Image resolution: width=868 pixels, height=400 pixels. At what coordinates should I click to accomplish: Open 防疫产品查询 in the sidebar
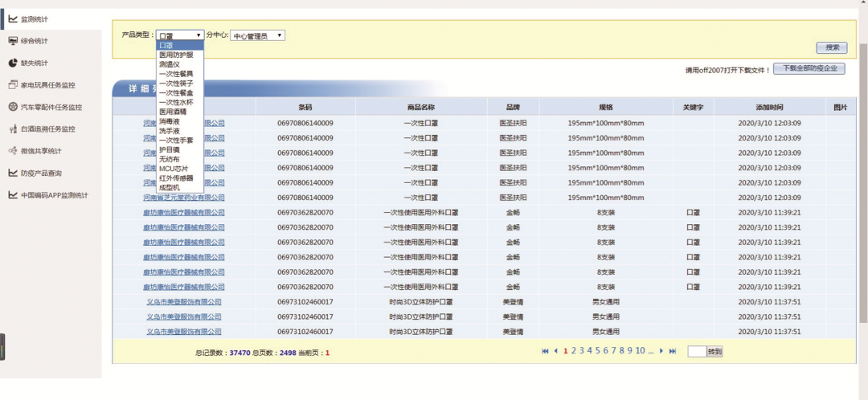(41, 173)
